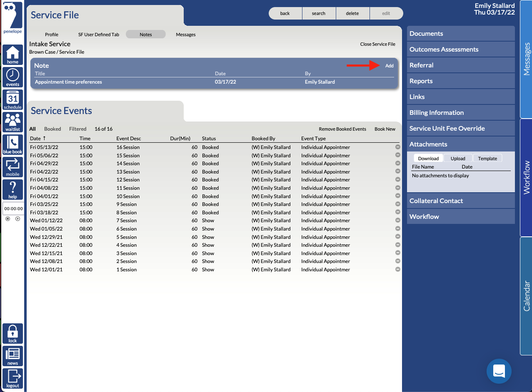Click Remove Booked Events
The image size is (532, 392).
click(x=342, y=129)
